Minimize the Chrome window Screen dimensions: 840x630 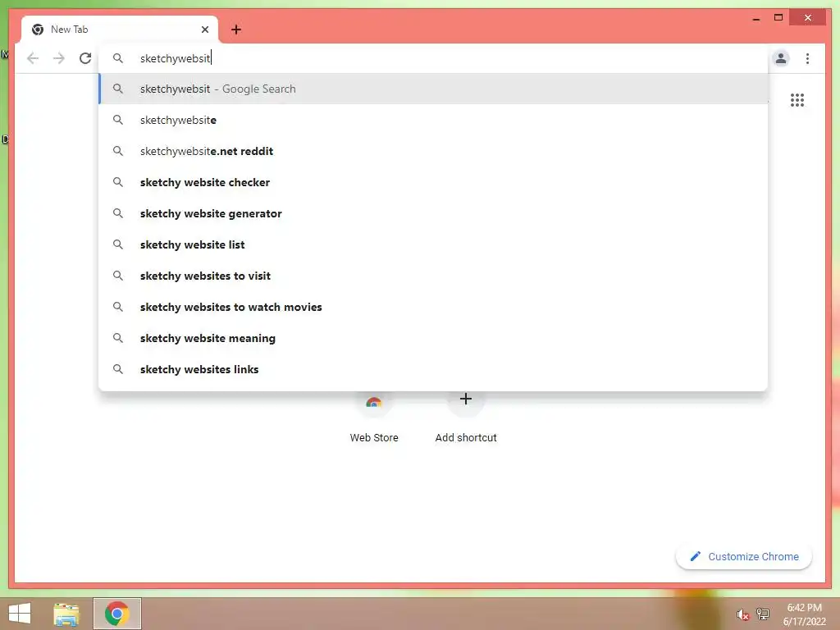756,18
